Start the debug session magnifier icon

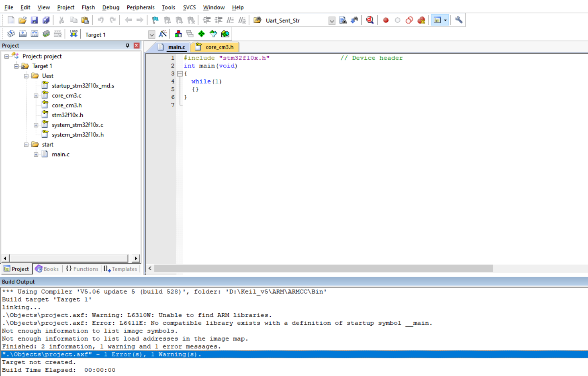(370, 20)
